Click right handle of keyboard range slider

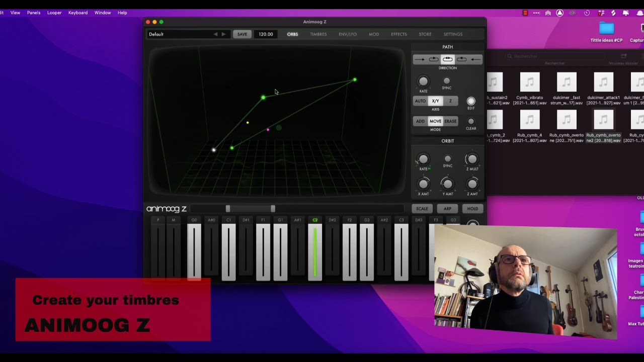[x=273, y=209]
